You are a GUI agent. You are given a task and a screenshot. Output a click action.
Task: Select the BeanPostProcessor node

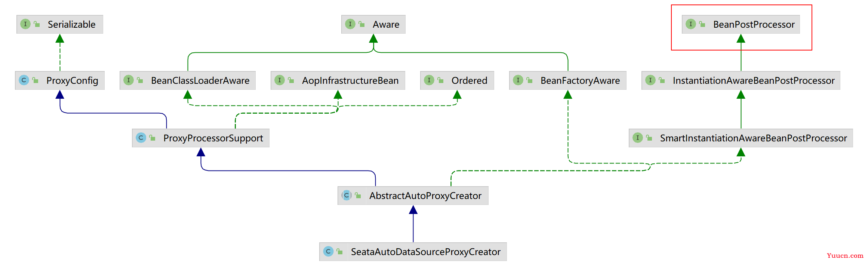[741, 24]
